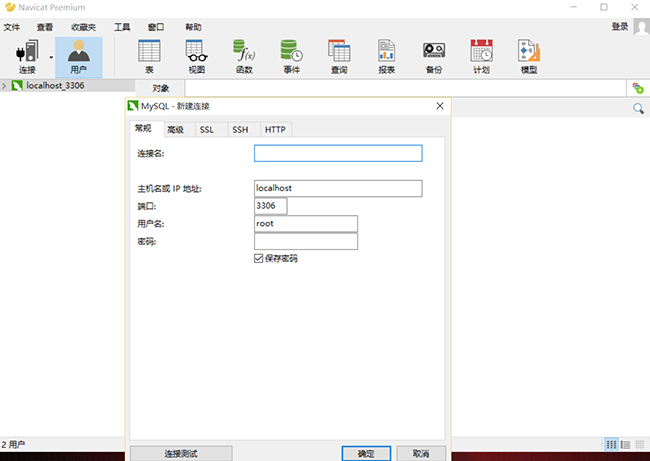The width and height of the screenshot is (650, 461).
Task: Open the Table toolbar icon
Action: pyautogui.click(x=149, y=57)
